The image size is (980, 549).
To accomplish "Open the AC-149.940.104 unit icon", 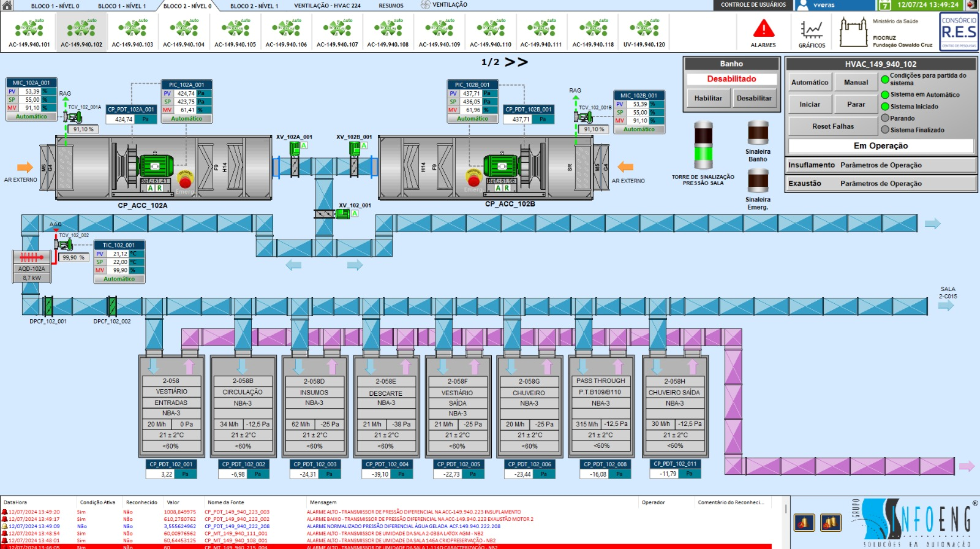I will point(183,29).
